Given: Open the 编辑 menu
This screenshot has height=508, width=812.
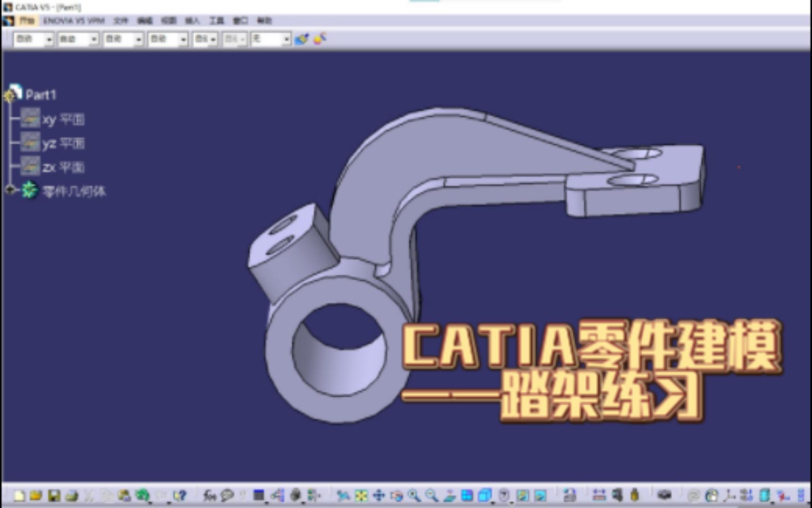Looking at the screenshot, I should click(x=145, y=21).
